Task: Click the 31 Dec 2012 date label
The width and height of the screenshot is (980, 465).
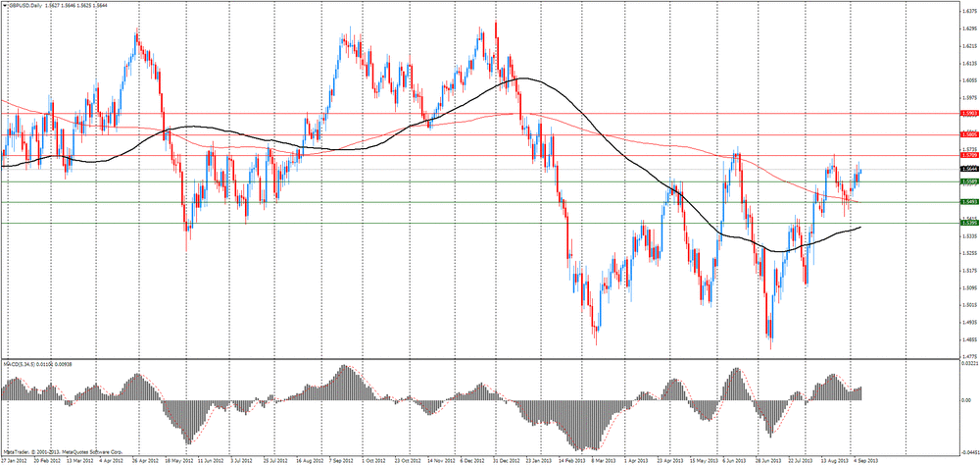Action: (x=506, y=459)
